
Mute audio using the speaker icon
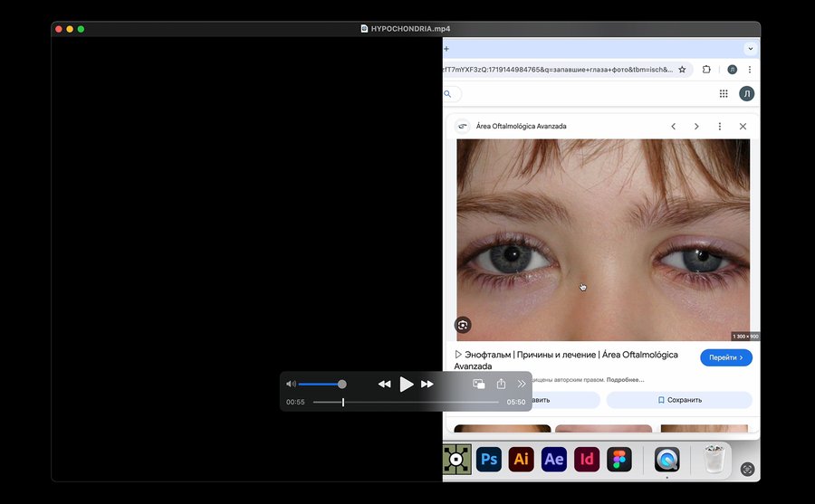point(291,385)
